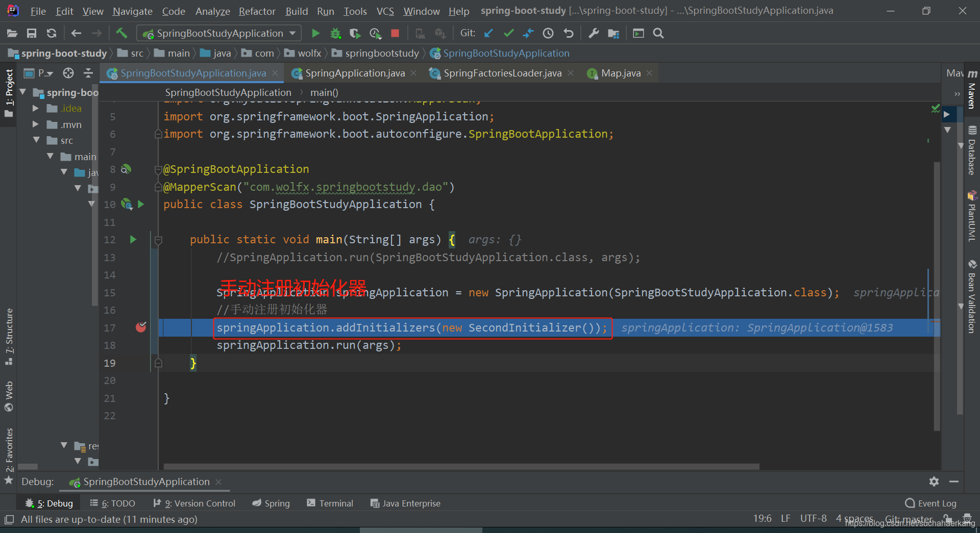Toggle the Web tool window button
The image size is (980, 533).
(9, 396)
